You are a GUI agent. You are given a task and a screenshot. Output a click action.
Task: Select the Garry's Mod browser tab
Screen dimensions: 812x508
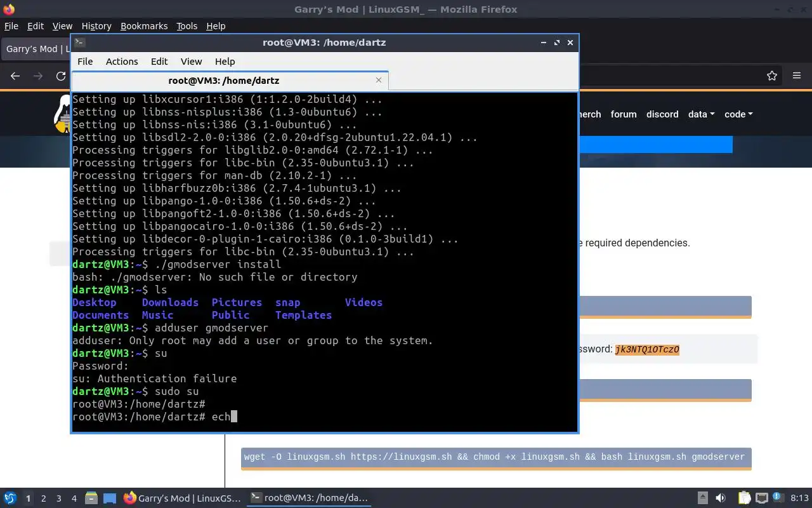(x=37, y=49)
